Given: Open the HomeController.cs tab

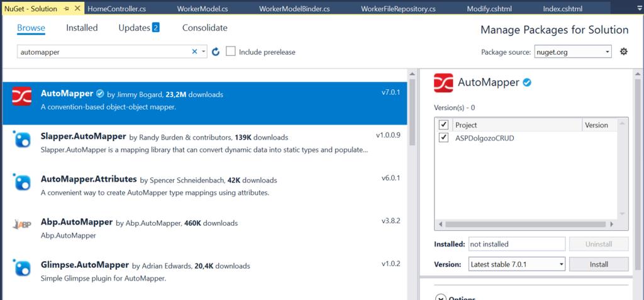Looking at the screenshot, I should (116, 9).
